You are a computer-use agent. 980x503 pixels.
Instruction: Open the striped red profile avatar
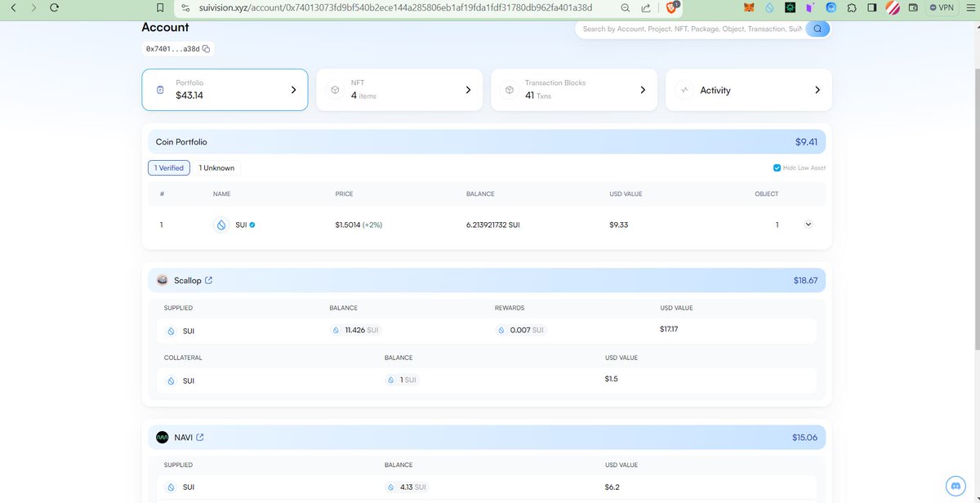tap(893, 7)
